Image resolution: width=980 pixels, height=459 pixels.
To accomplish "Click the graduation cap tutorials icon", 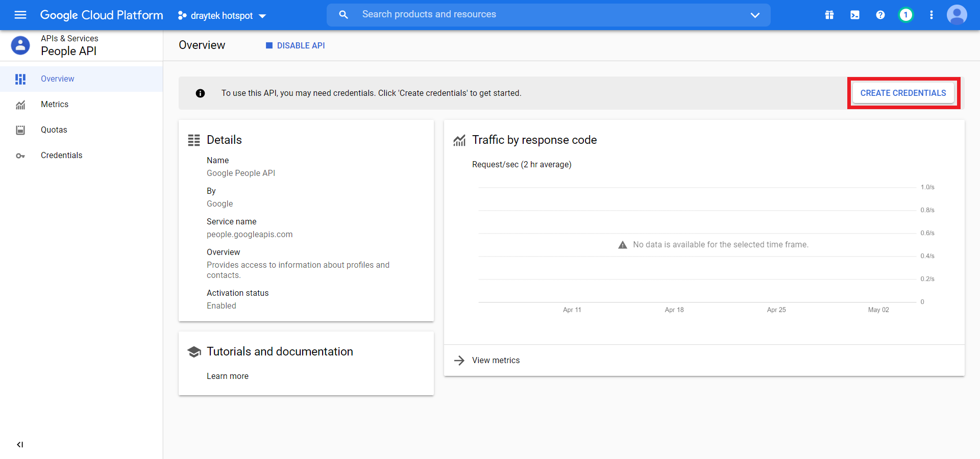I will coord(194,352).
